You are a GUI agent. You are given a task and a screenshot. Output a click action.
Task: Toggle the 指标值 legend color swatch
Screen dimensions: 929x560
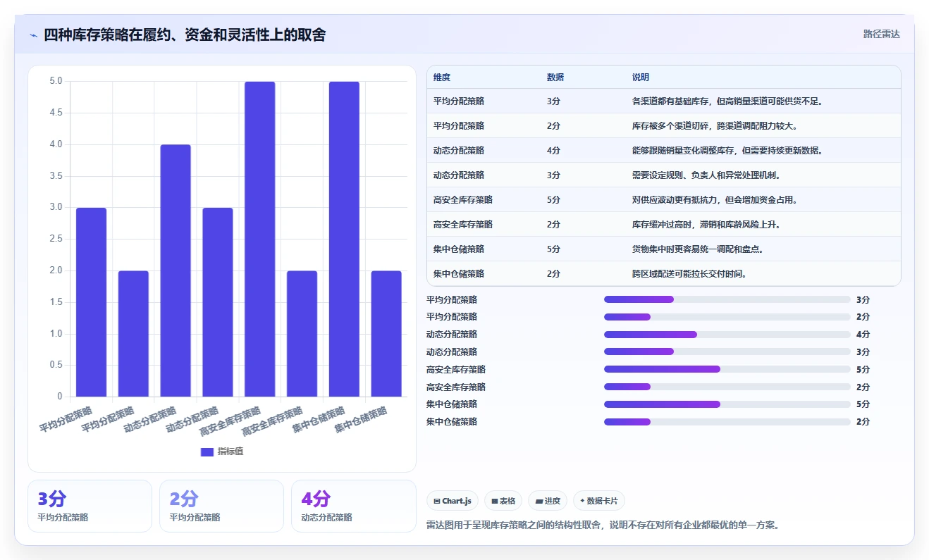(207, 452)
